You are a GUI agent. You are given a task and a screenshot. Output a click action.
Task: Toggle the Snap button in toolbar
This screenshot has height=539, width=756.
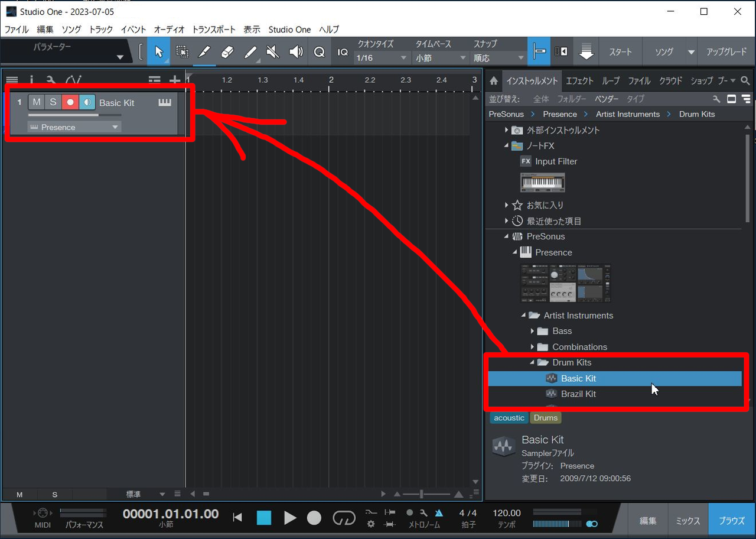539,52
